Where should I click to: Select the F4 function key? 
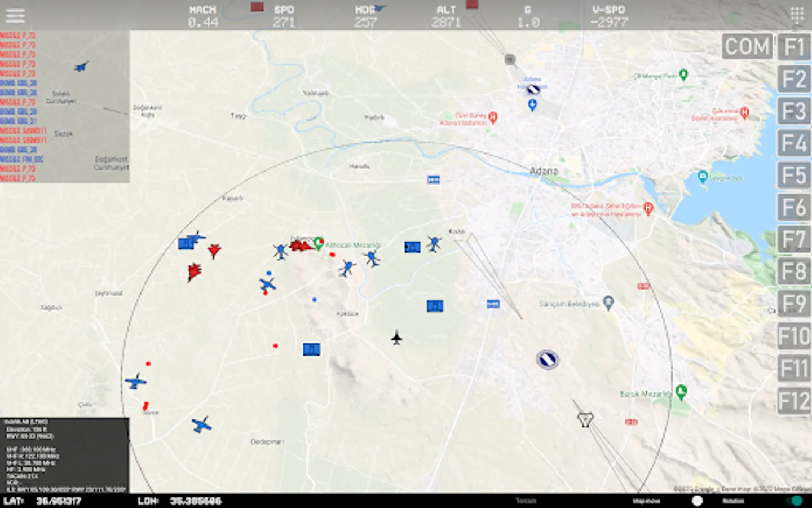pyautogui.click(x=794, y=143)
